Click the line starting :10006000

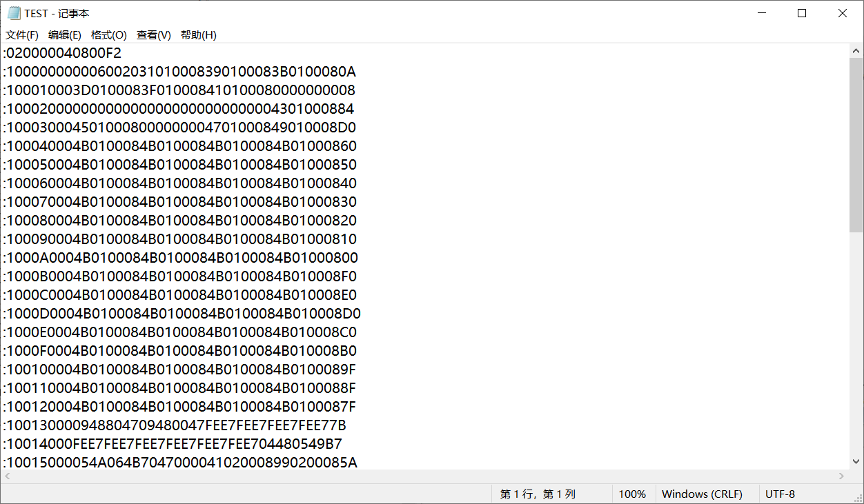[180, 183]
